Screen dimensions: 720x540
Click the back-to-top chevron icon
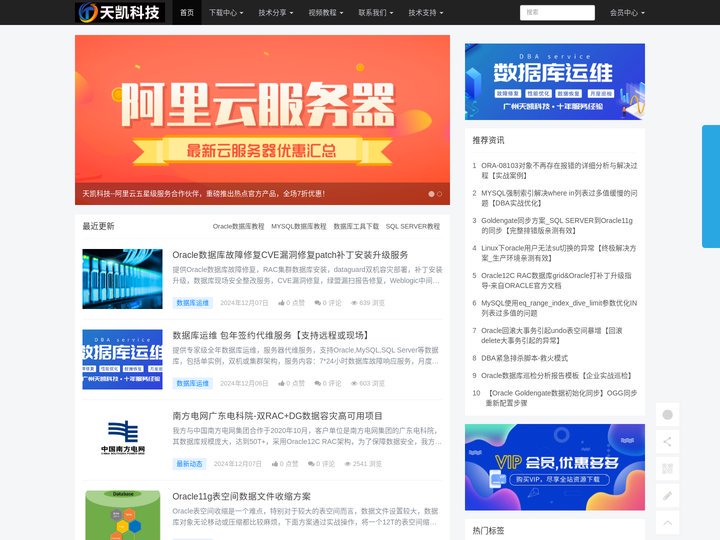coord(668,523)
